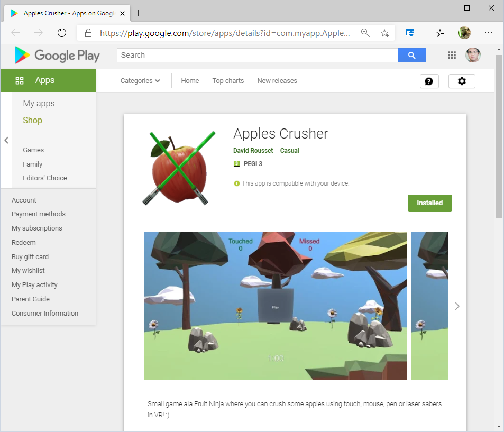This screenshot has width=504, height=432.
Task: Open My Play activity link
Action: (x=34, y=285)
